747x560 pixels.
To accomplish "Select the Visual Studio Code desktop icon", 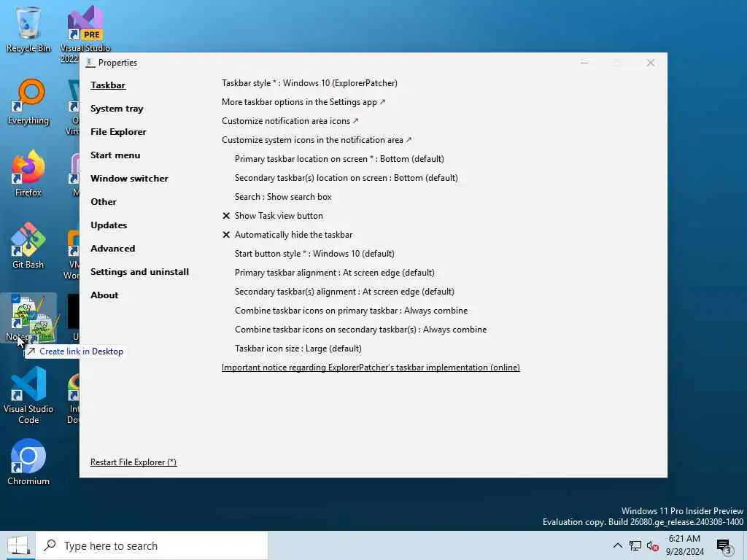I will (28, 395).
